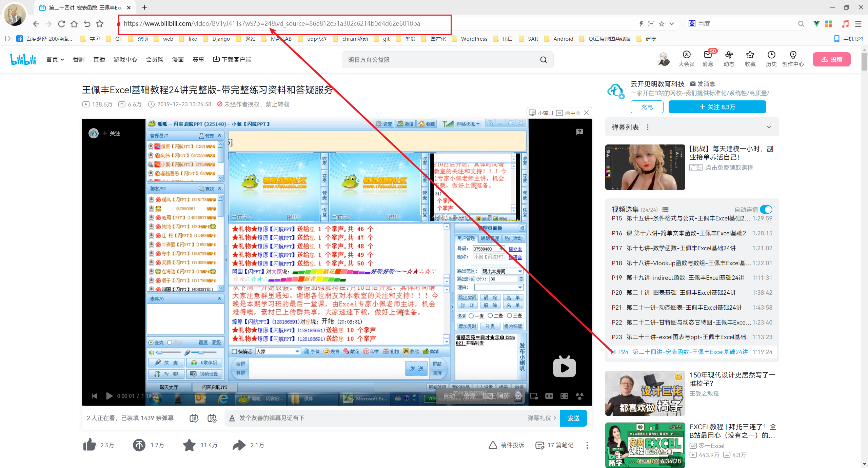The height and width of the screenshot is (468, 868).
Task: Click the star favorite icon below video
Action: [189, 445]
